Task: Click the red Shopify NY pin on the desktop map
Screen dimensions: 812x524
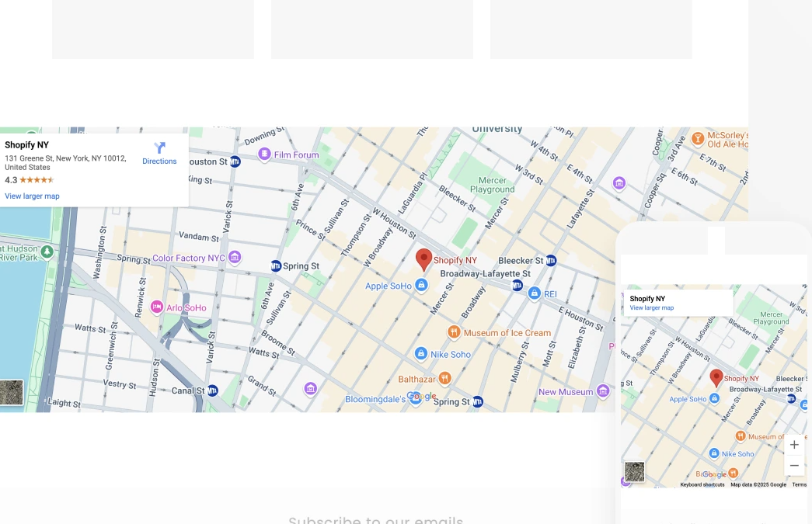Action: coord(423,260)
